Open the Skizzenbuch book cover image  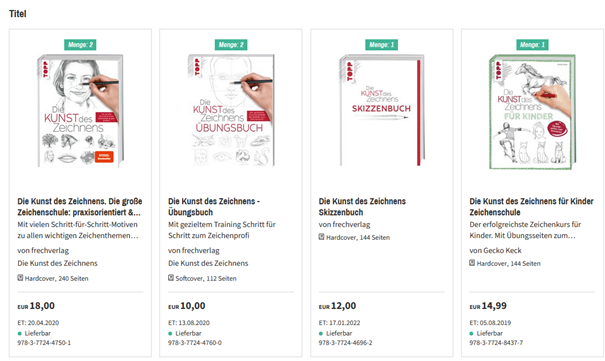382,111
